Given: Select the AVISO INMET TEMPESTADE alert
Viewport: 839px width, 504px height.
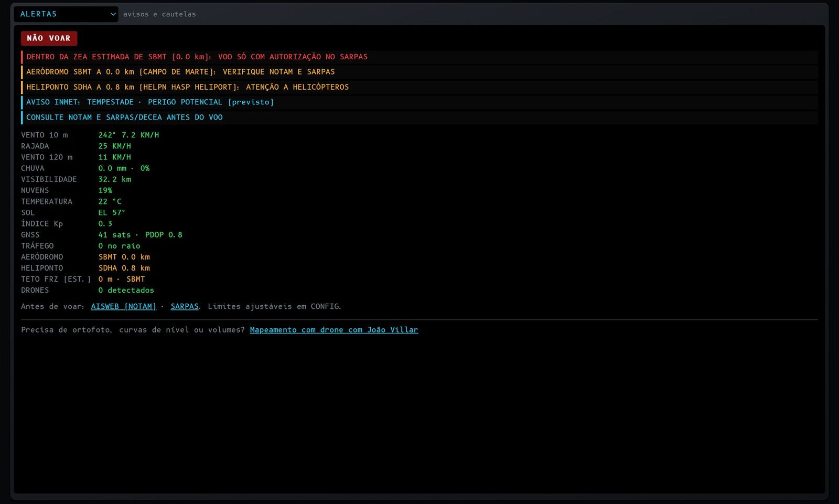Looking at the screenshot, I should coord(419,102).
